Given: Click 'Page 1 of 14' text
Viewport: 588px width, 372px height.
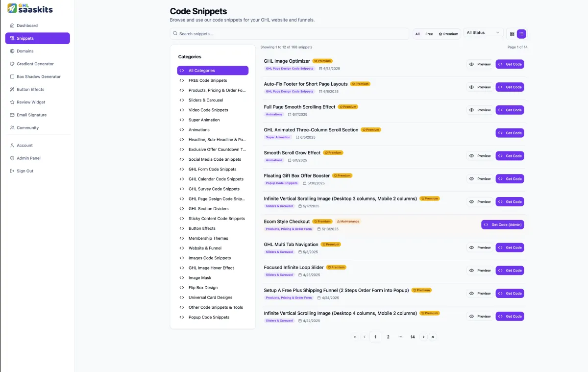Looking at the screenshot, I should tap(517, 47).
